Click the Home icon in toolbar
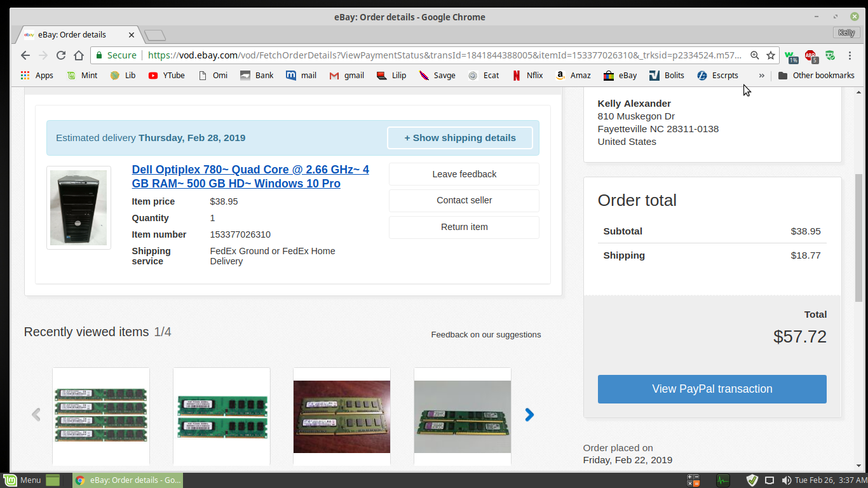 pos(79,55)
